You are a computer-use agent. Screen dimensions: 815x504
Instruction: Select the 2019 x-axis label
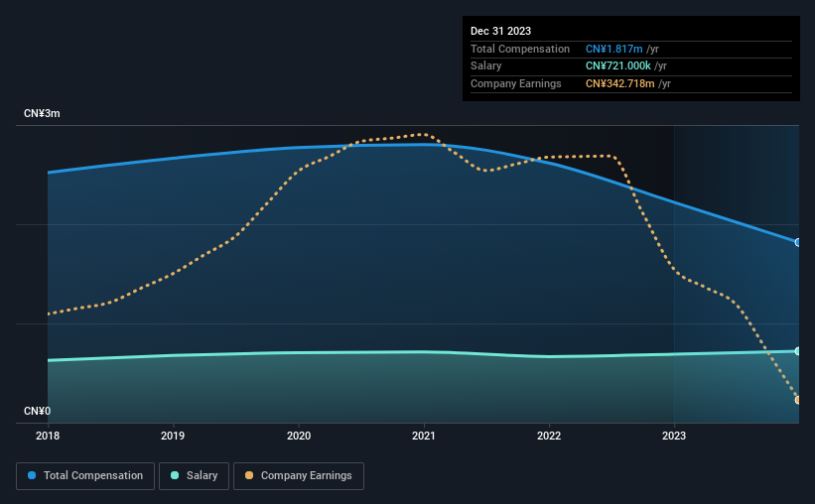coord(173,436)
